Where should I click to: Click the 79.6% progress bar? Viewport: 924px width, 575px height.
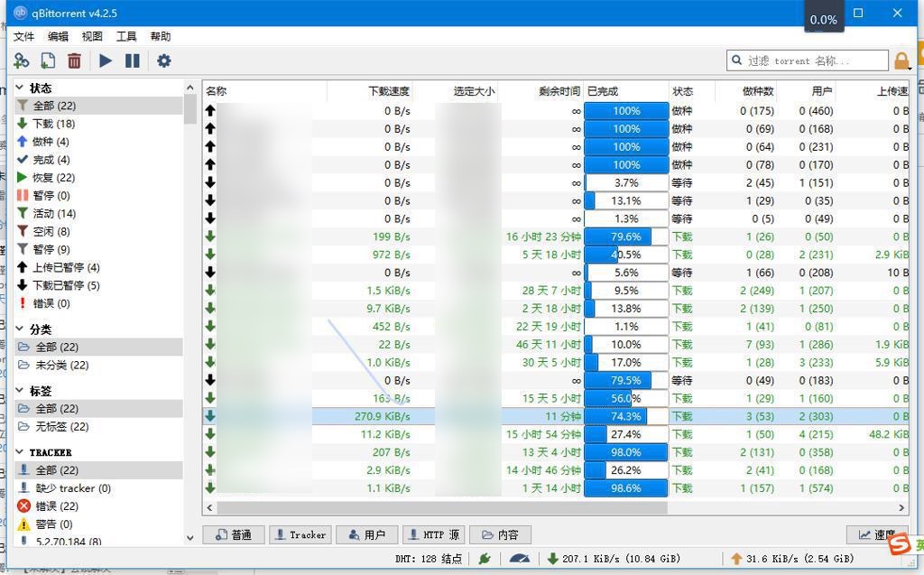(626, 236)
